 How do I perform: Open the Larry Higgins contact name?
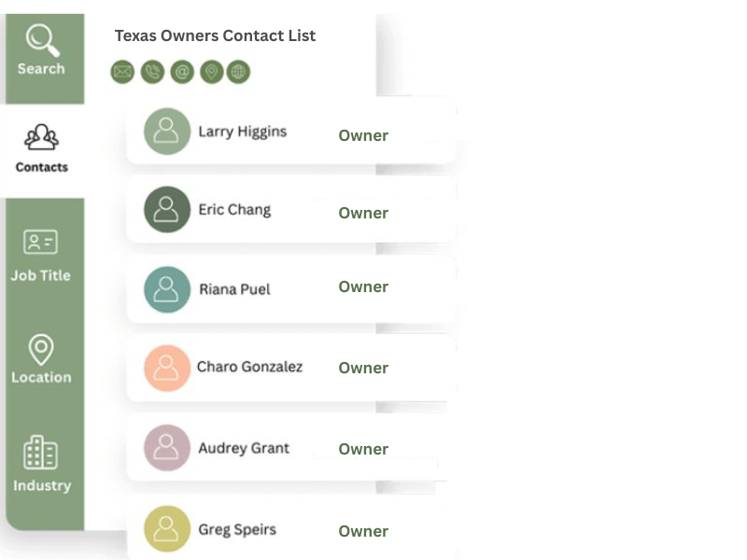coord(243,132)
